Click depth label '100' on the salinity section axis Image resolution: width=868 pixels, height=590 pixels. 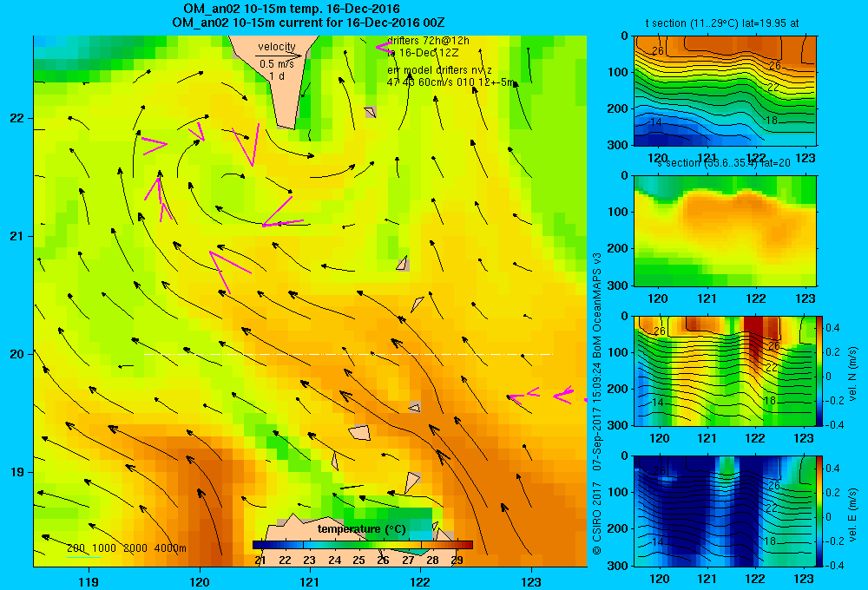(x=618, y=212)
